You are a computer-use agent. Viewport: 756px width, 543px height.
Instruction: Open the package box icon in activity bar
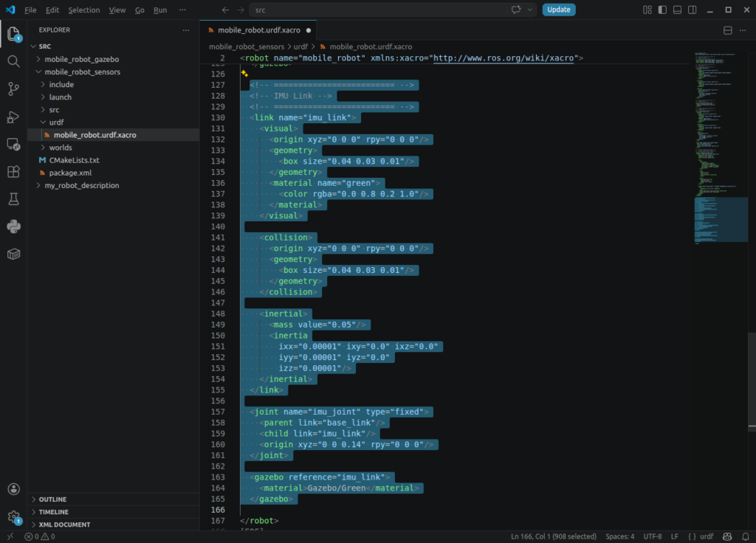13,254
